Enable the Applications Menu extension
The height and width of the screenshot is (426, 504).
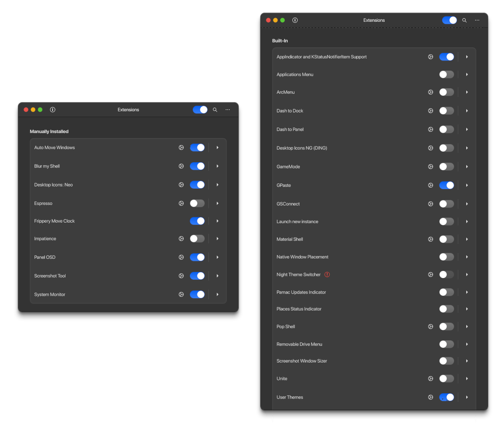click(x=446, y=74)
